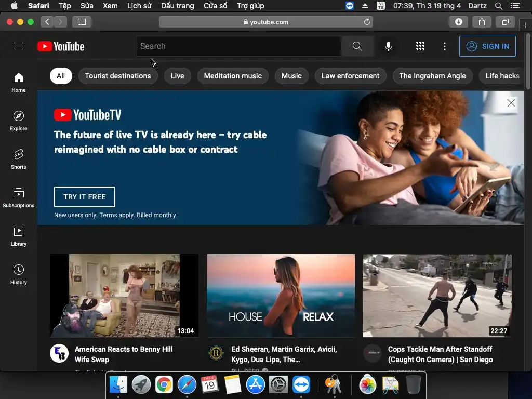Select the Life hacks chip
The width and height of the screenshot is (532, 399).
coord(501,76)
